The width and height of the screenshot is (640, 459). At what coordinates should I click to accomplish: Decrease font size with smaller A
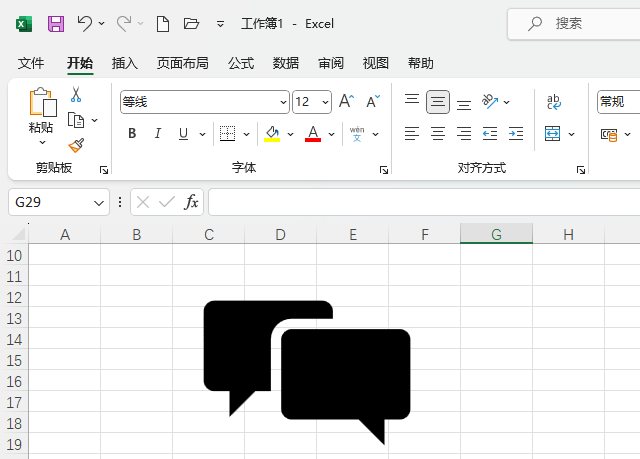[373, 101]
